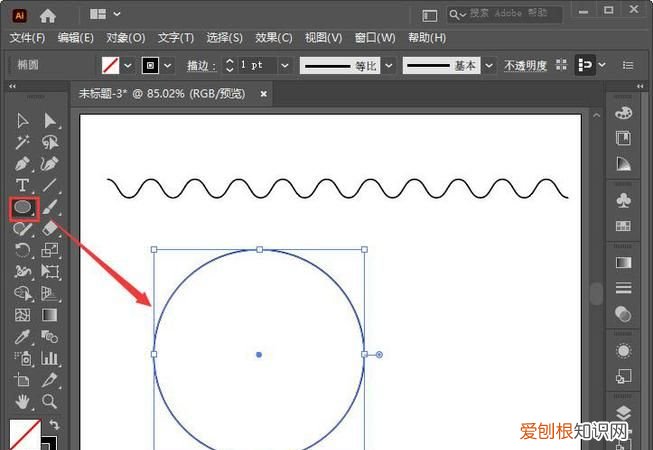Click the 描边 stroke panel link

coord(202,66)
